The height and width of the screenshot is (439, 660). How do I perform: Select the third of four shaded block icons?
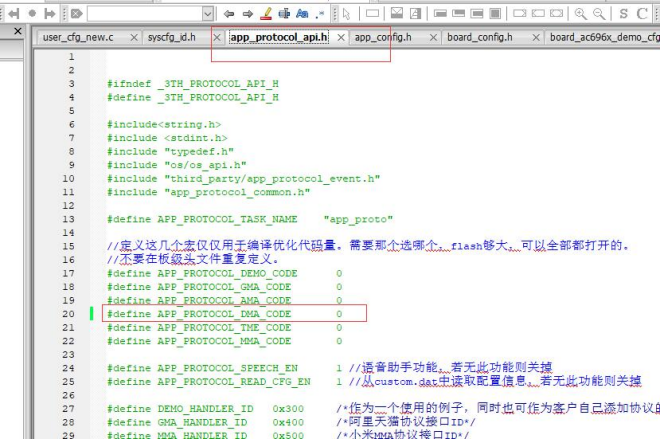(477, 14)
